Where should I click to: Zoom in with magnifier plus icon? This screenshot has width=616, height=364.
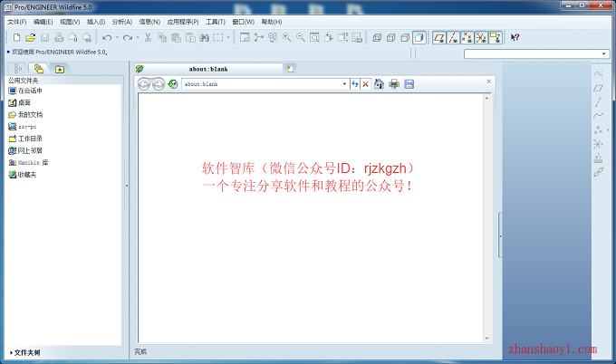287,37
